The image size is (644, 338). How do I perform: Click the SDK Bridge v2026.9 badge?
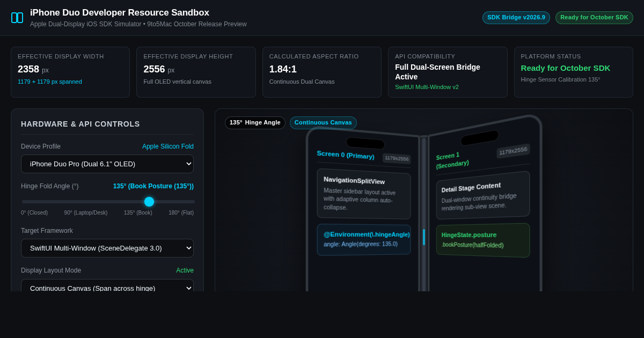click(516, 18)
